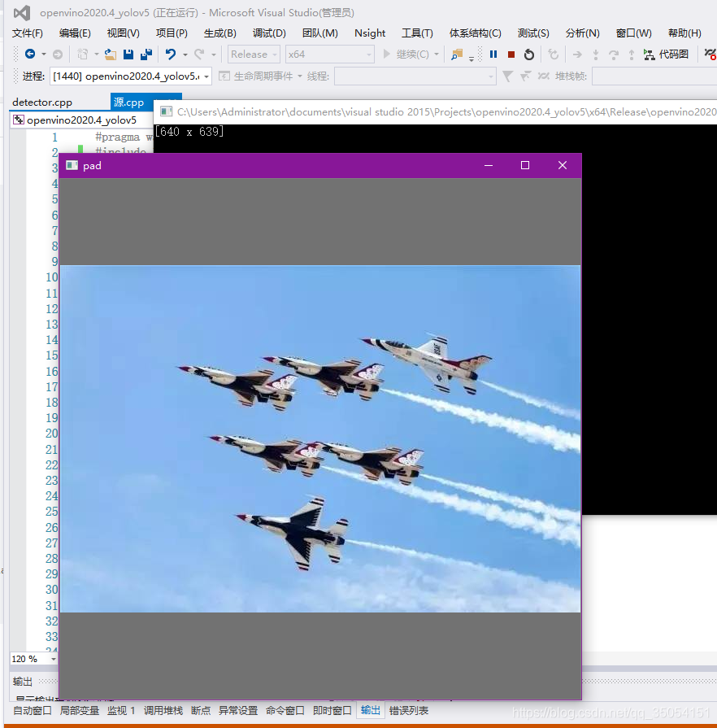Open the Analyze (分析) menu
This screenshot has width=717, height=728.
click(582, 33)
